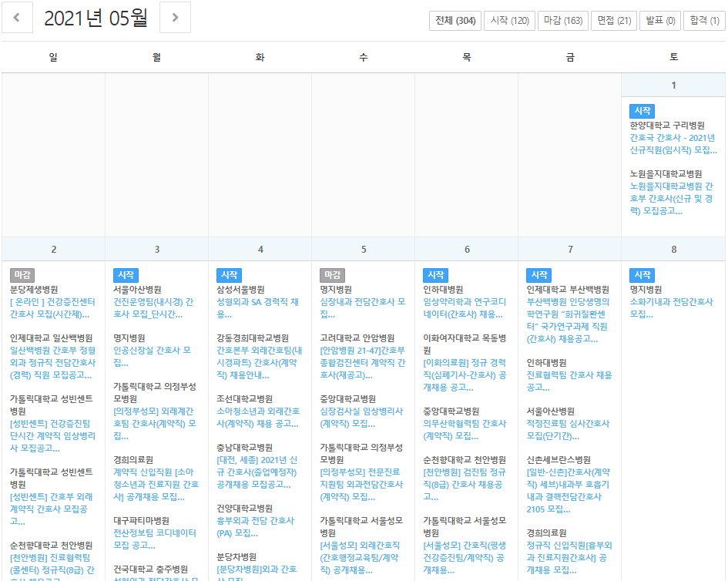Click hospital name 분당차병원 on May 4
This screenshot has width=728, height=581.
(237, 557)
